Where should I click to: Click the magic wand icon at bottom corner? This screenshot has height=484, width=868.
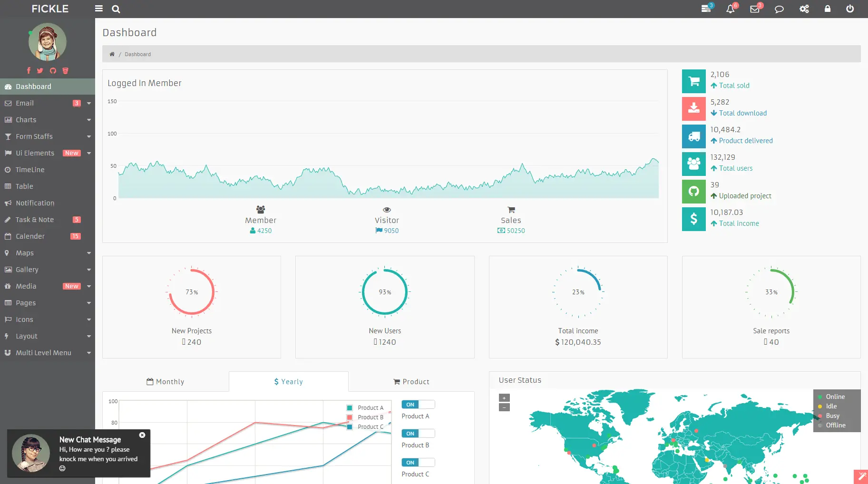(x=861, y=477)
